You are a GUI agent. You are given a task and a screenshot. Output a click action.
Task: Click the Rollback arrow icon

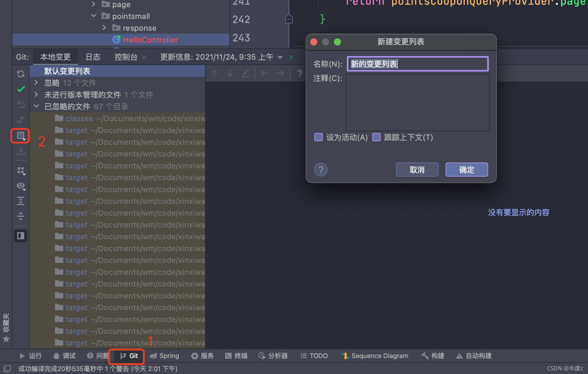(x=21, y=104)
